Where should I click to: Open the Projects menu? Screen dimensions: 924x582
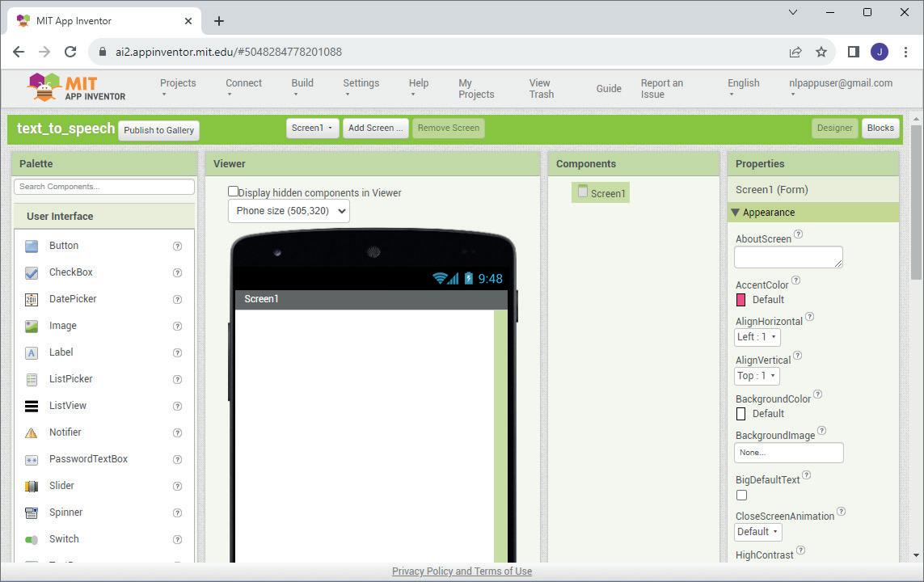[x=178, y=88]
